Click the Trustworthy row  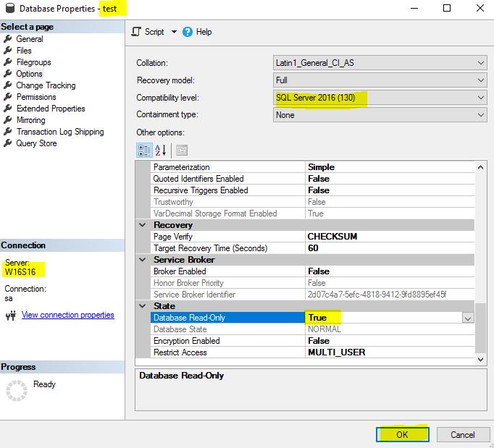[x=312, y=202]
